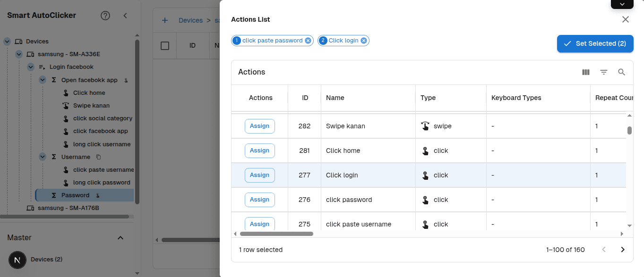Viewport: 644px width, 277px height.
Task: Assign the Swipe kanan action
Action: click(x=259, y=126)
